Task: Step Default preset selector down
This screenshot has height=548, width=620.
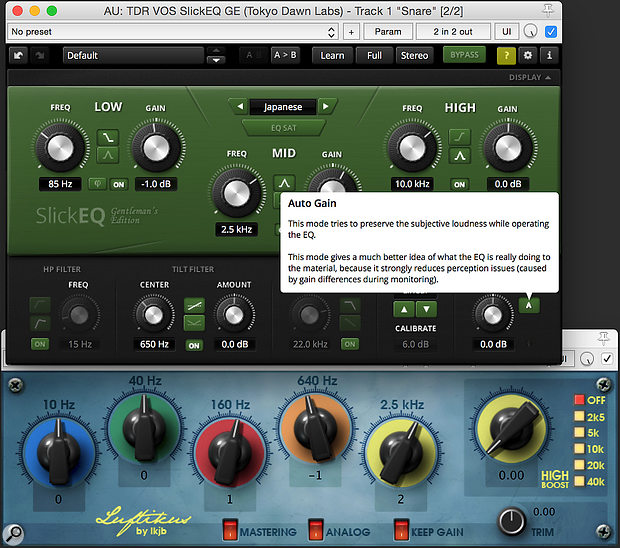Action: pyautogui.click(x=216, y=60)
